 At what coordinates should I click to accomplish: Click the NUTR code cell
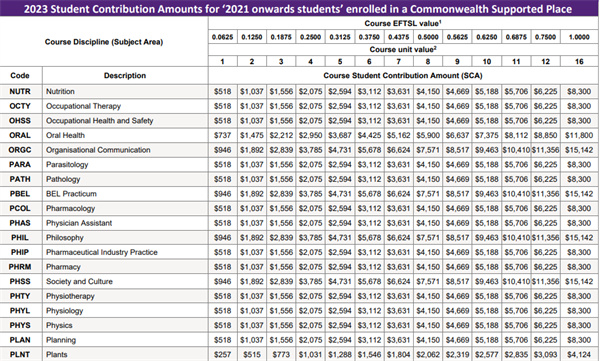tap(20, 91)
